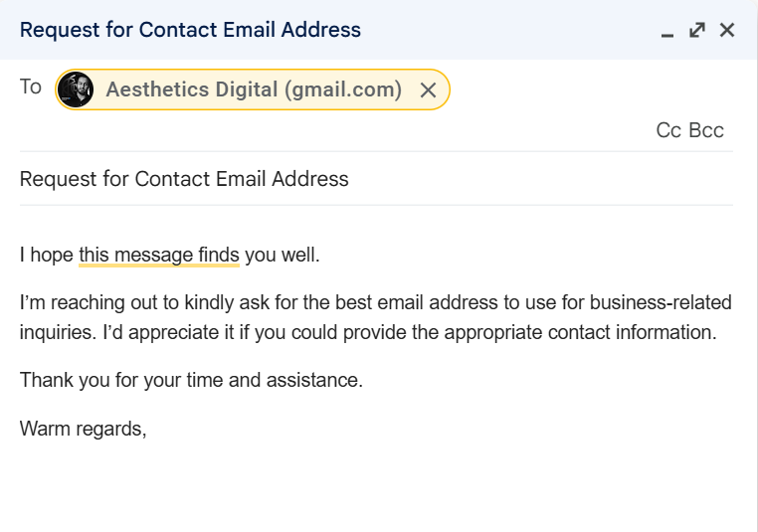Place cursor in "Thank you for your time" line
Viewport: 758px width, 532px height.
pyautogui.click(x=119, y=380)
